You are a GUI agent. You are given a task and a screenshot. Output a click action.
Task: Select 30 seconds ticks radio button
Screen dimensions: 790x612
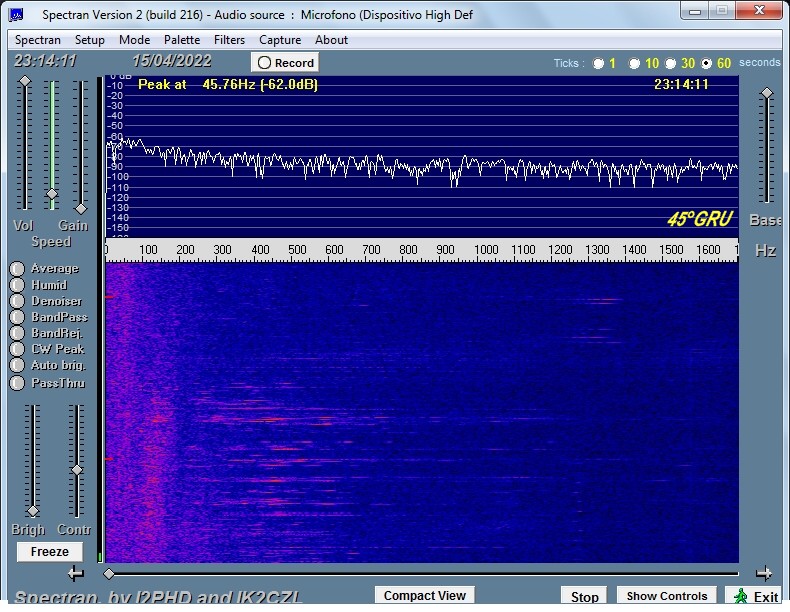point(670,63)
